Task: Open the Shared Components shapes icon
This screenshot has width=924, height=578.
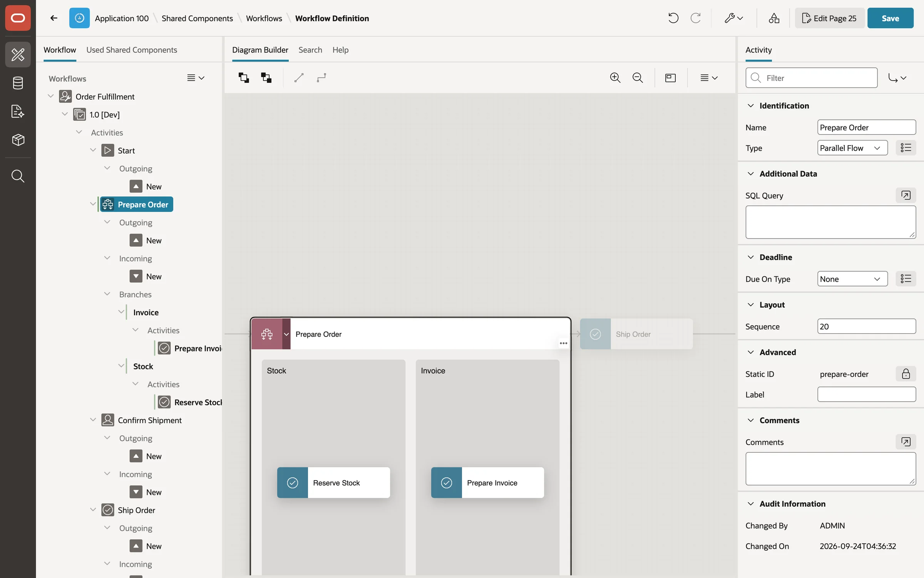Action: pyautogui.click(x=774, y=18)
